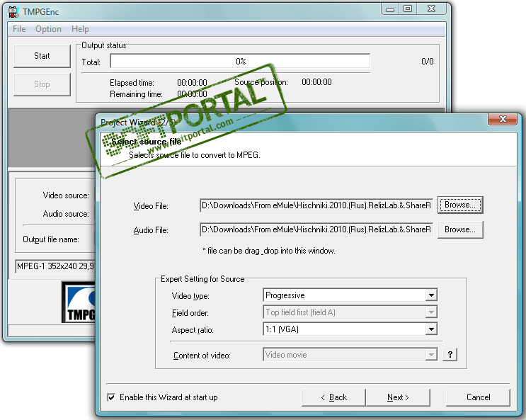Click the 'Expert Setting for Source' group label
The width and height of the screenshot is (526, 420).
[202, 279]
